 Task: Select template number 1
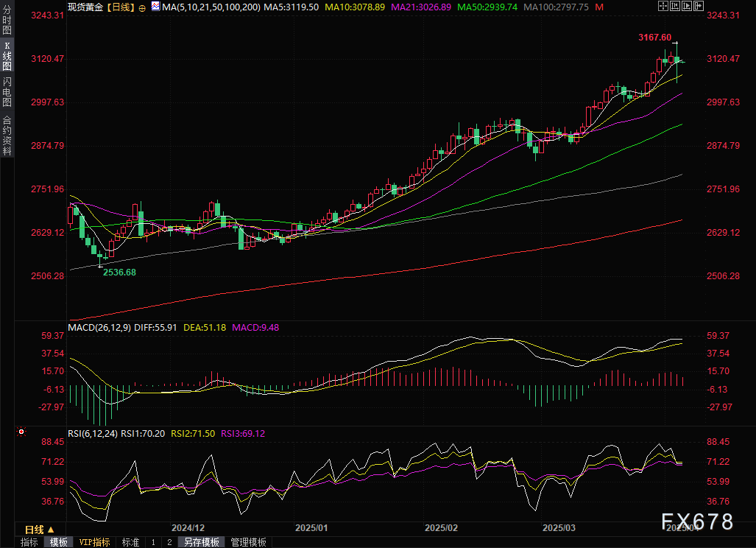(x=153, y=542)
